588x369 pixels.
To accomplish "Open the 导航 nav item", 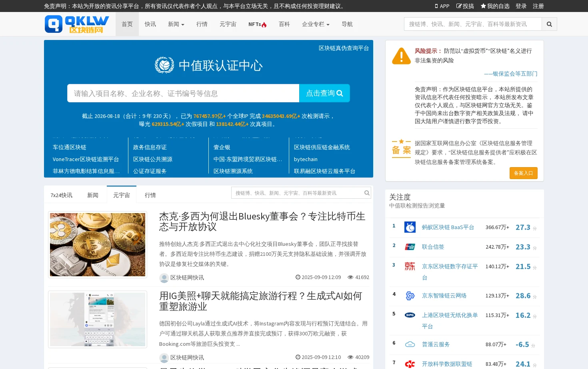I will point(347,24).
